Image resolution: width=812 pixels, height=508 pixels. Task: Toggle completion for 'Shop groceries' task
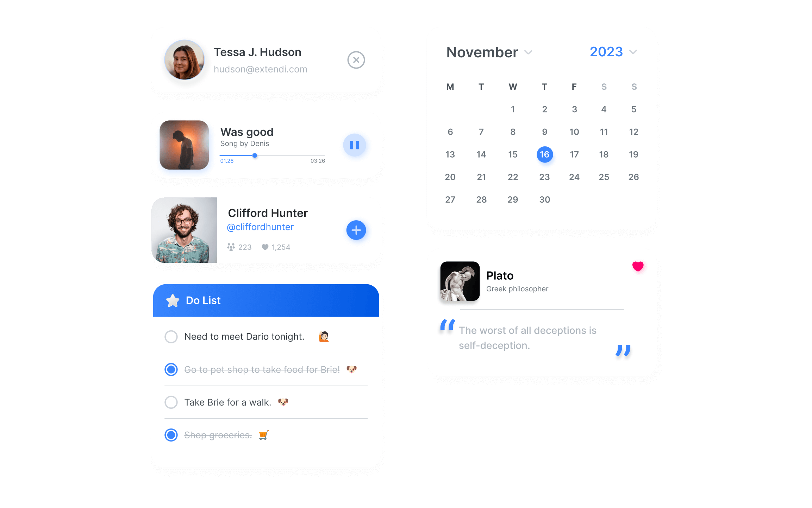171,435
